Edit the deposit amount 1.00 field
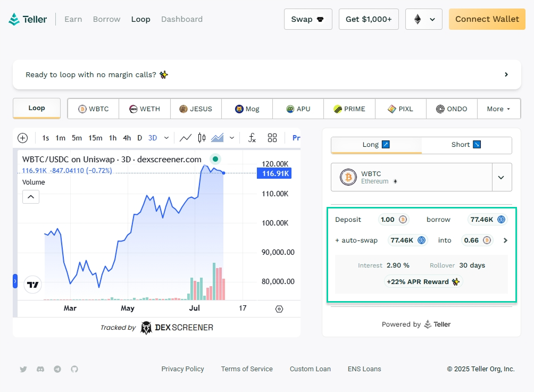Screen dimensions: 534x392 coord(394,220)
